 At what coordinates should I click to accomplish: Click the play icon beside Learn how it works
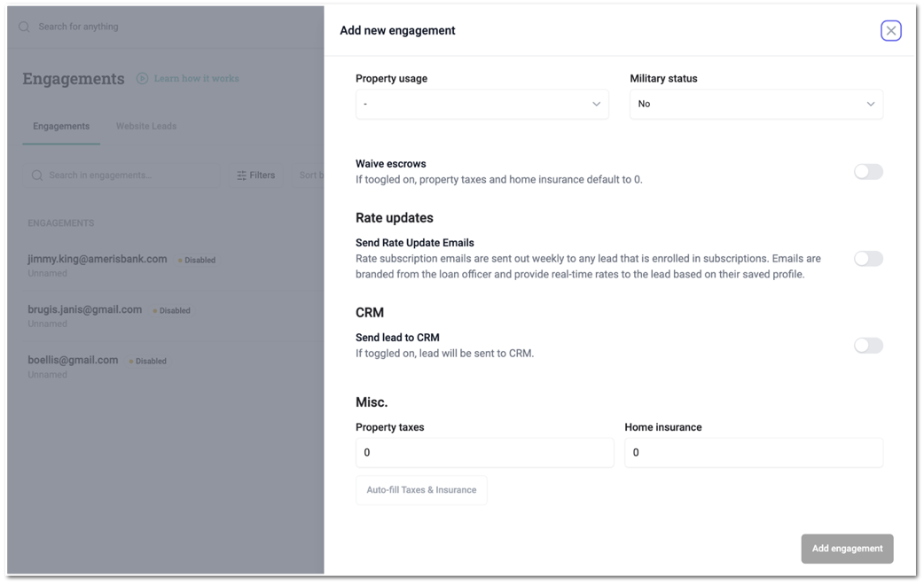point(142,78)
